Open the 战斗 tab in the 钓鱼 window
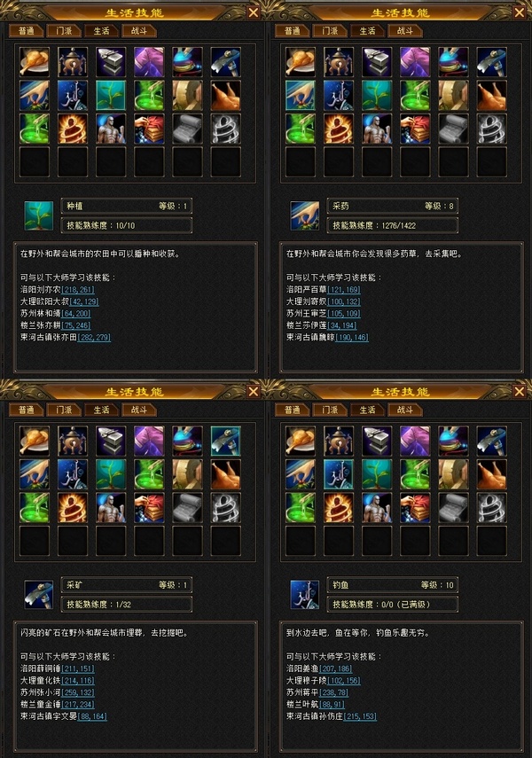Screen dimensions: 532x758 tap(405, 410)
